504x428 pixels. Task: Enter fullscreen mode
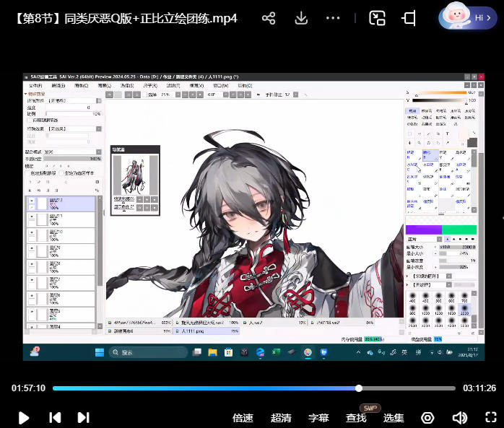pos(490,417)
